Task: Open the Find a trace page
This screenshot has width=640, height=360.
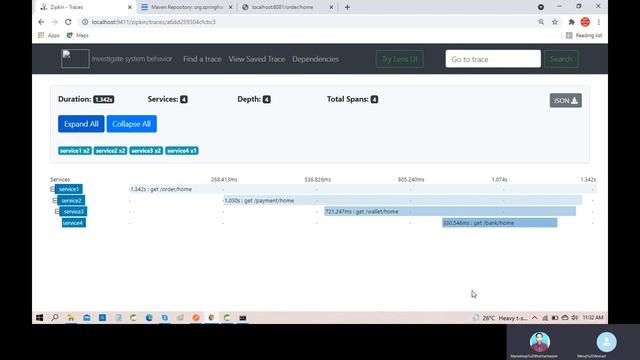Action: 202,59
